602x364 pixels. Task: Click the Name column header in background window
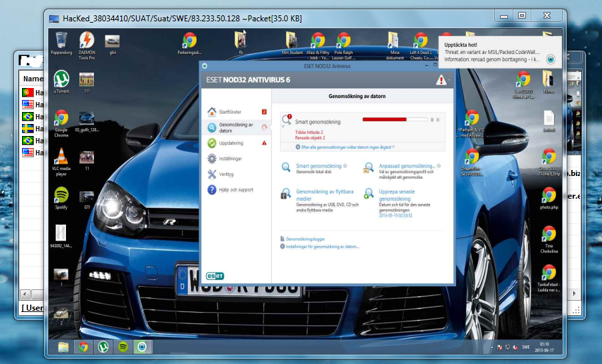click(x=33, y=79)
